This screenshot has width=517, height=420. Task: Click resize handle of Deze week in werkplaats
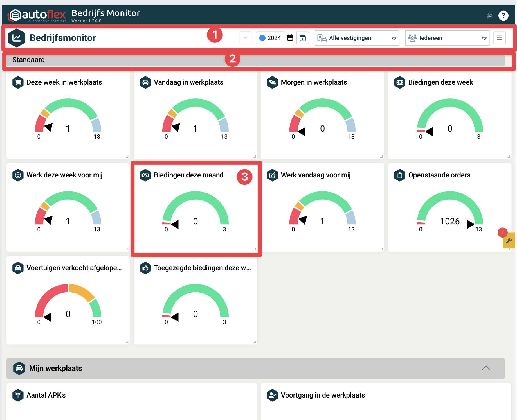tap(127, 156)
